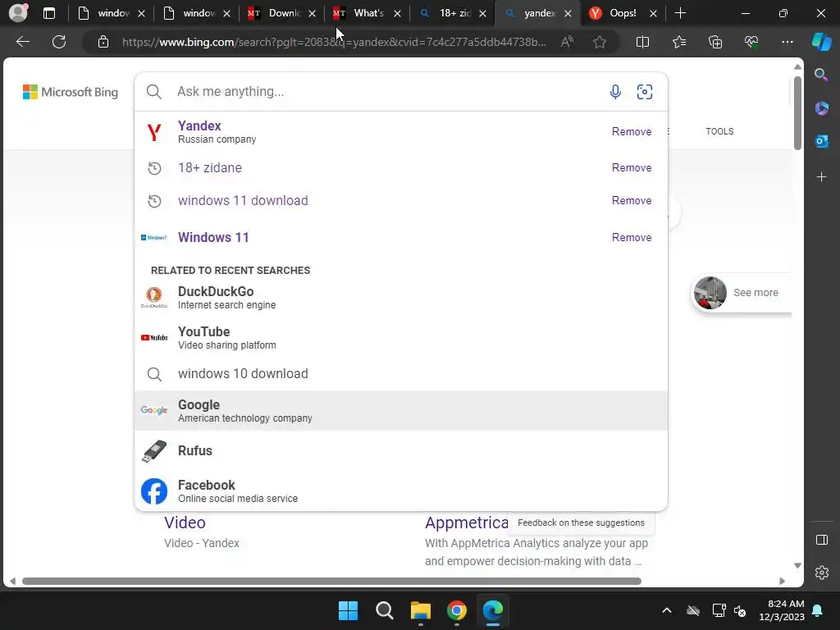Open a new tab with plus button

coord(680,13)
